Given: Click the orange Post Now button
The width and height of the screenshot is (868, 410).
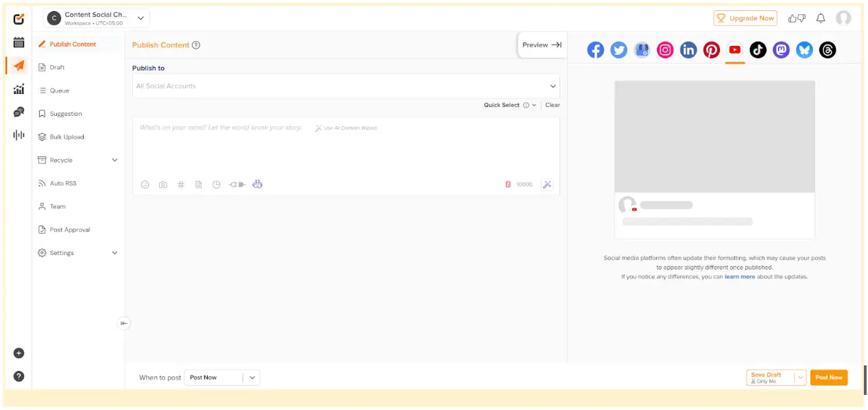Looking at the screenshot, I should coord(829,378).
